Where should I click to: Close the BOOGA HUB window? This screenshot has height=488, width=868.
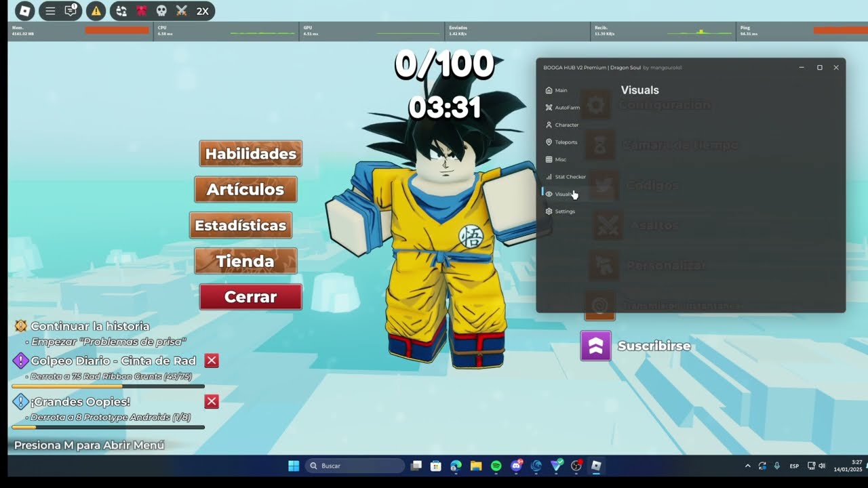[x=836, y=68]
